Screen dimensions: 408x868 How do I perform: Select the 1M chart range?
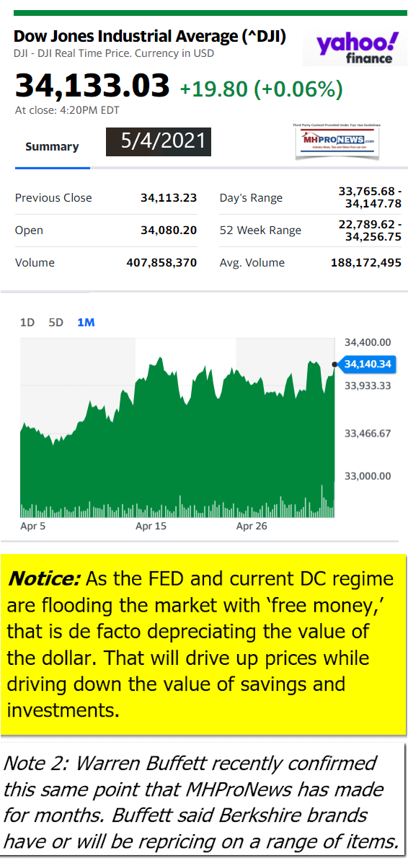86,322
